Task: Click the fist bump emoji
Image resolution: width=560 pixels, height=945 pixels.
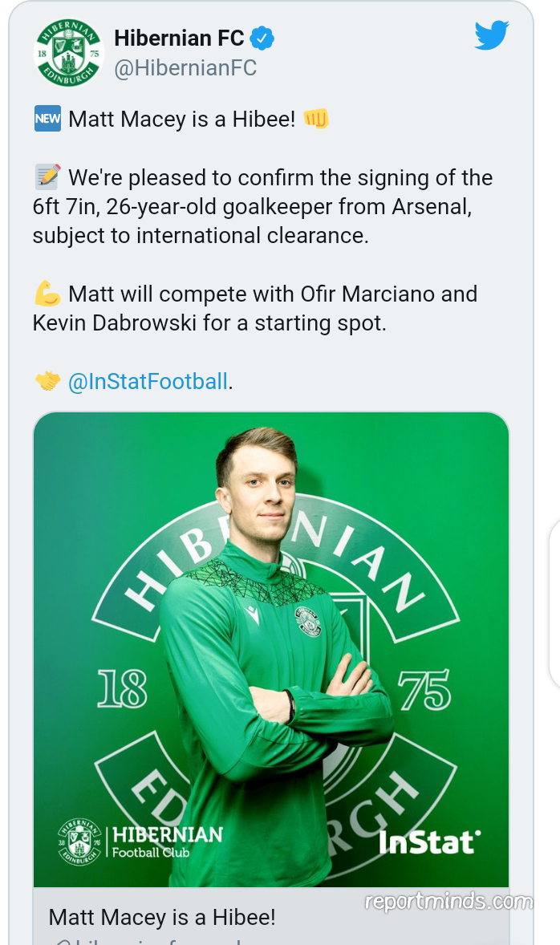Action: [x=316, y=119]
